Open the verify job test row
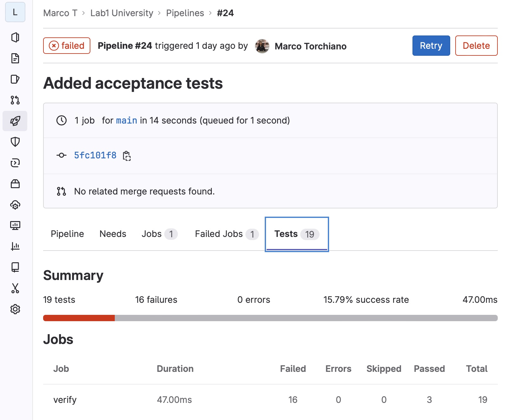The image size is (506, 420). click(x=65, y=400)
